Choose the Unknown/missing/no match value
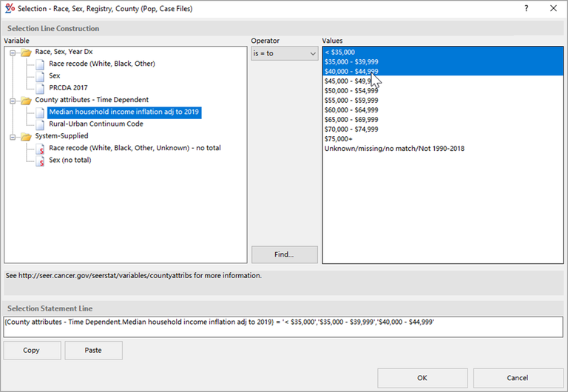Screen dimensions: 568x392 pos(394,148)
